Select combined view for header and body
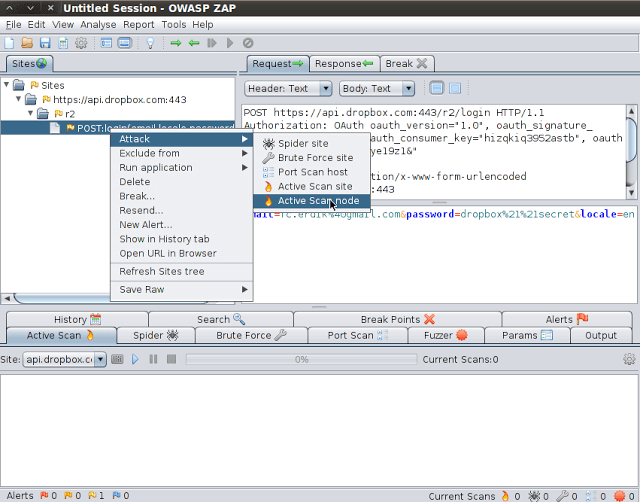This screenshot has height=502, width=640. click(455, 88)
